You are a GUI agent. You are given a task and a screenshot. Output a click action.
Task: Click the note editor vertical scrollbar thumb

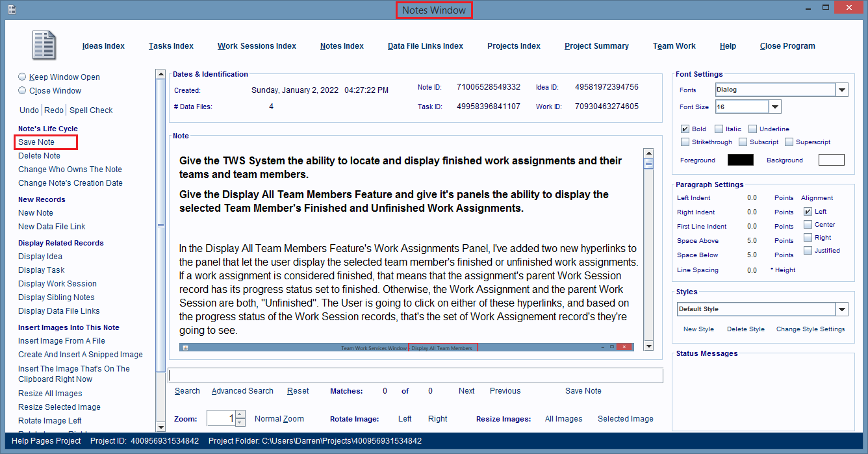coord(648,164)
